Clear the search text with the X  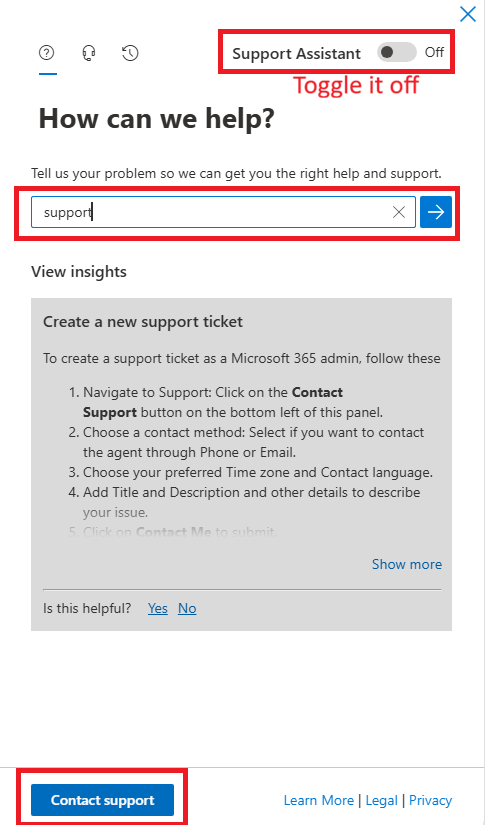399,212
